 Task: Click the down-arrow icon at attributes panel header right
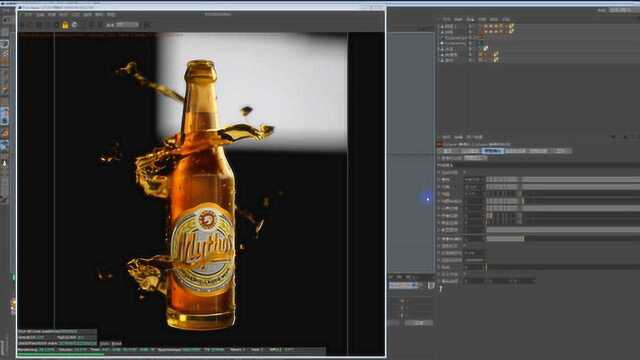(x=613, y=138)
